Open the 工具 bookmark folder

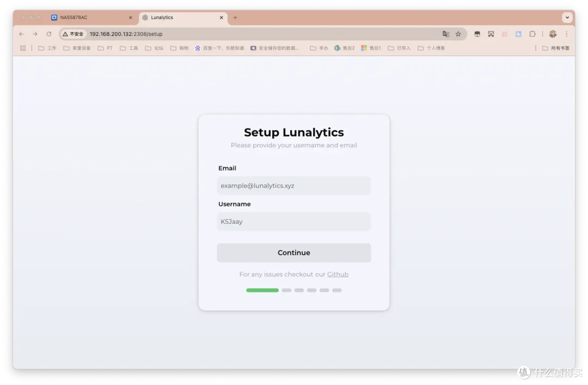128,48
